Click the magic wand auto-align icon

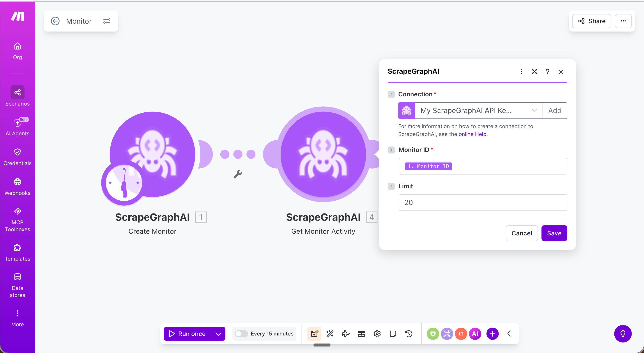tap(330, 334)
